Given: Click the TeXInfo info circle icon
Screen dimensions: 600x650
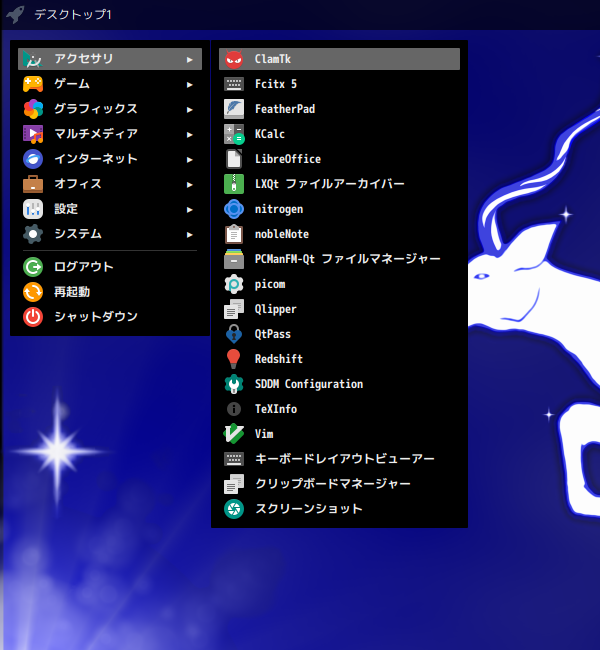Looking at the screenshot, I should [234, 409].
